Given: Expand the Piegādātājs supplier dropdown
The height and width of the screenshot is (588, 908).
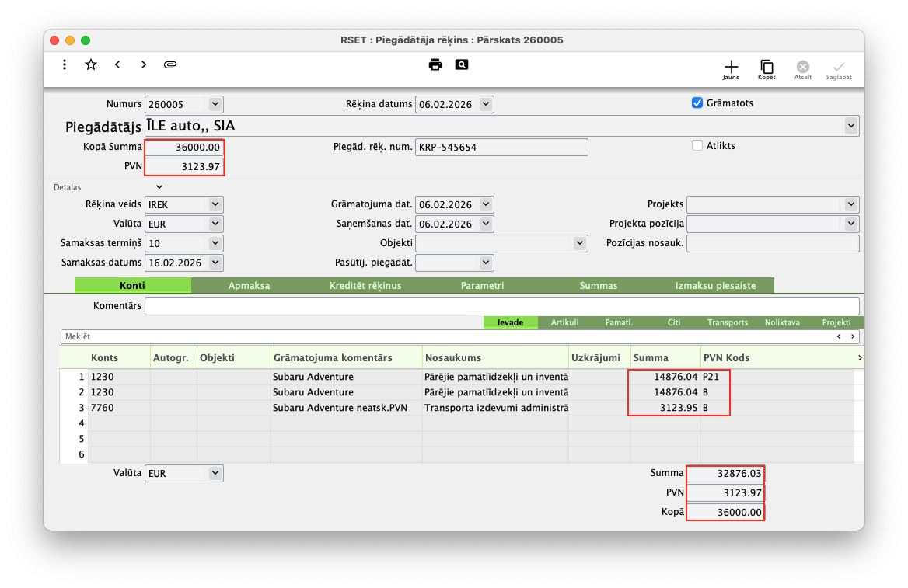Looking at the screenshot, I should [x=851, y=125].
